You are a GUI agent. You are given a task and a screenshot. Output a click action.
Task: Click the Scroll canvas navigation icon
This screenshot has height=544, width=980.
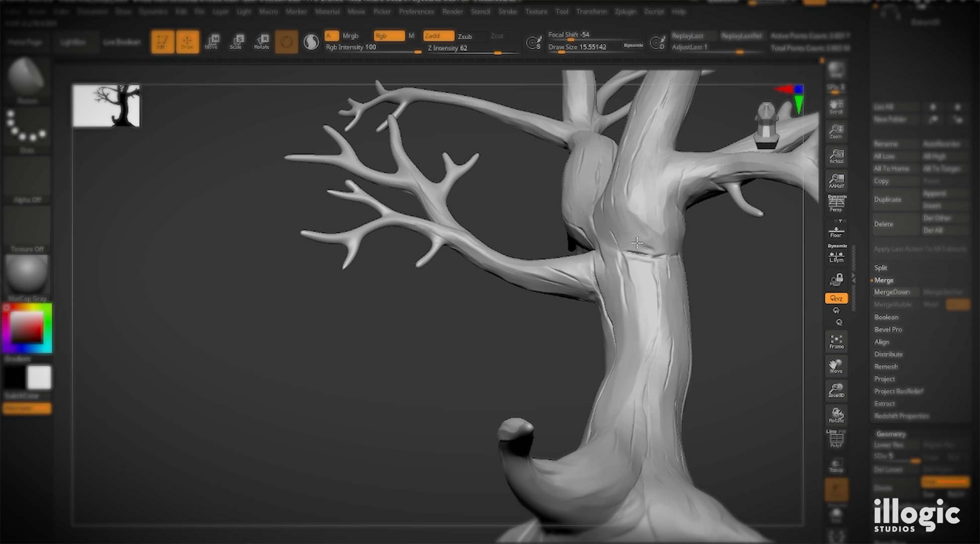click(x=836, y=106)
